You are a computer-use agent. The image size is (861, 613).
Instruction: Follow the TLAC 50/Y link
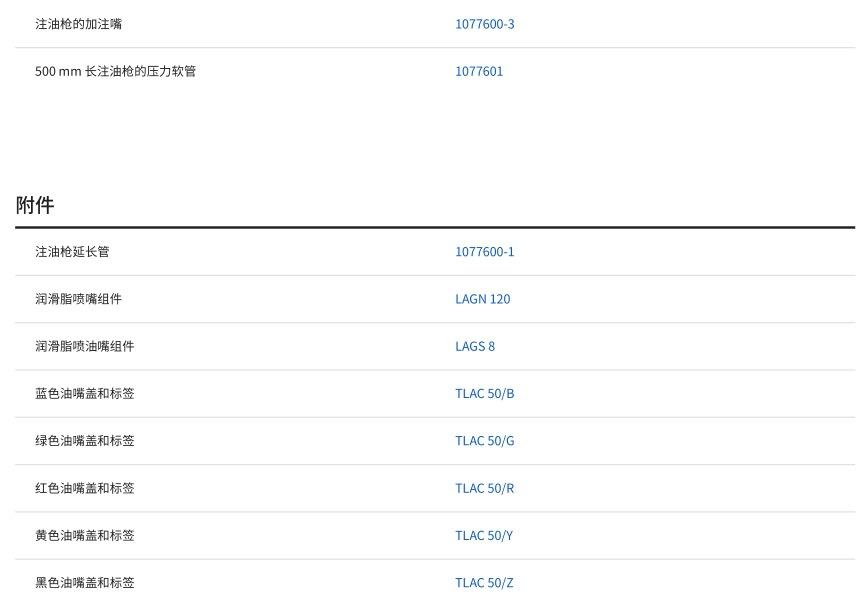click(x=483, y=536)
